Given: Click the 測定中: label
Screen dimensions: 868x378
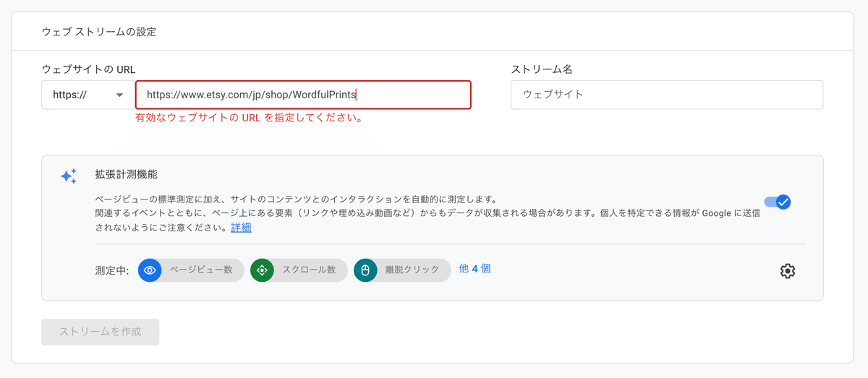Looking at the screenshot, I should click(112, 270).
